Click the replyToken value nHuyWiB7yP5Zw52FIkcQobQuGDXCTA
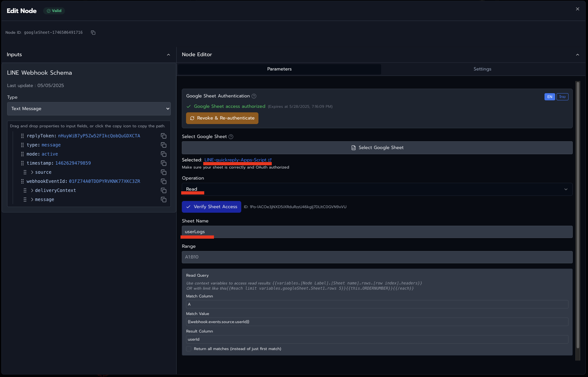 [99, 136]
